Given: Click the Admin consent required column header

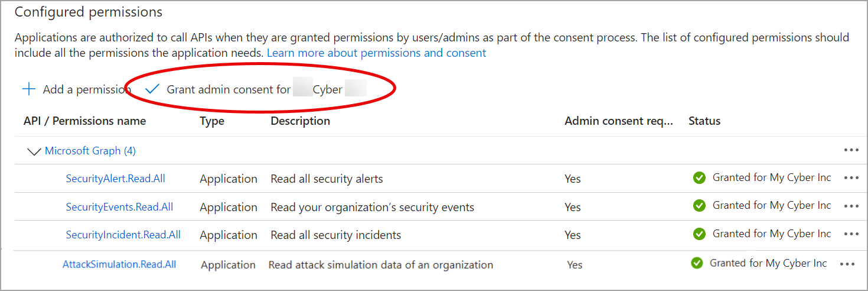Looking at the screenshot, I should (618, 121).
